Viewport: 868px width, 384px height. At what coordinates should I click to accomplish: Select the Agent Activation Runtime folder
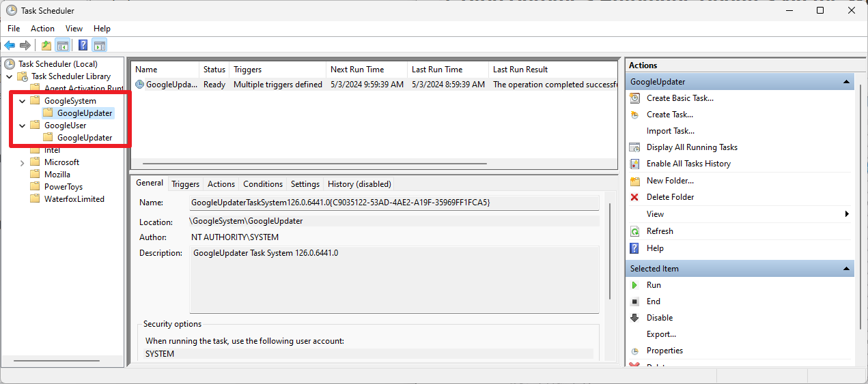[x=83, y=89]
